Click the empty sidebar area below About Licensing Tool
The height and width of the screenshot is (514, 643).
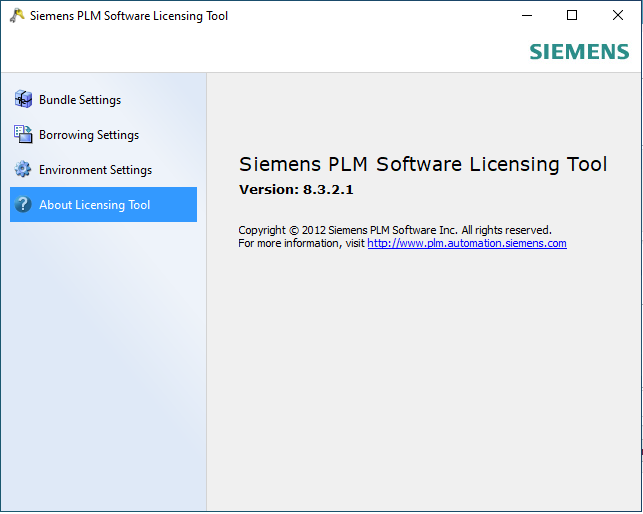coord(103,360)
